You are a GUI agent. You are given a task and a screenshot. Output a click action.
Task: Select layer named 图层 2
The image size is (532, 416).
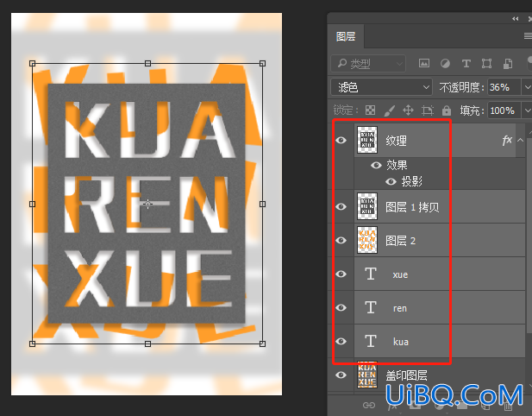[401, 241]
